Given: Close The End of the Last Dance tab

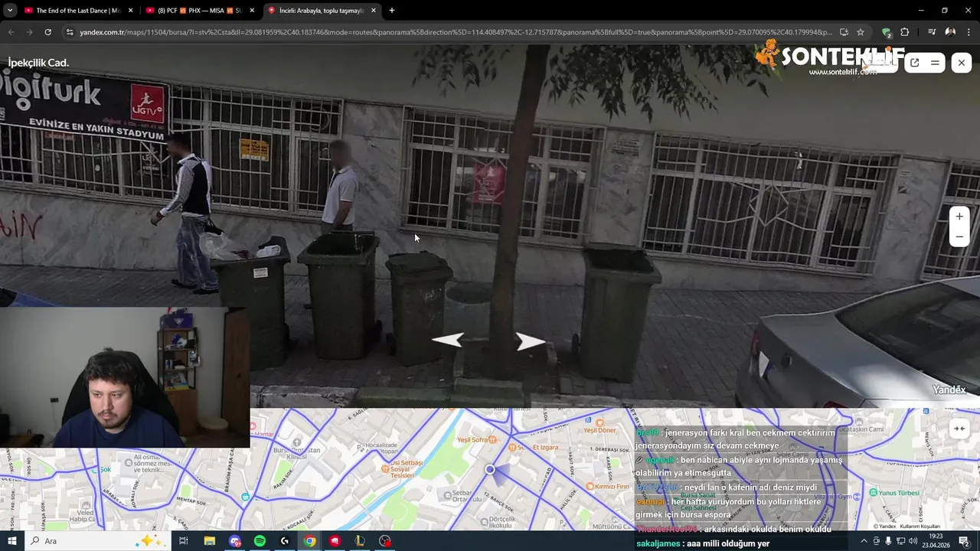Looking at the screenshot, I should tap(130, 11).
